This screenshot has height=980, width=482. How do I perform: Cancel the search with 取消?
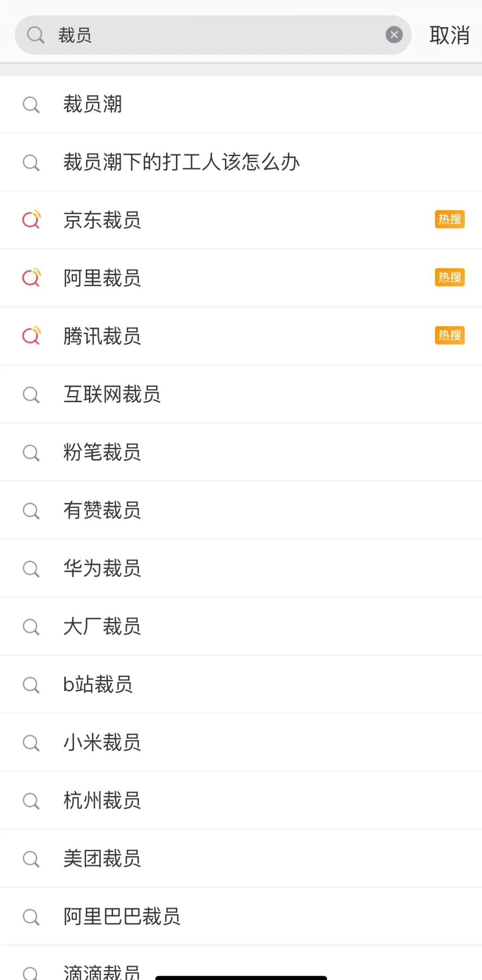(x=449, y=35)
